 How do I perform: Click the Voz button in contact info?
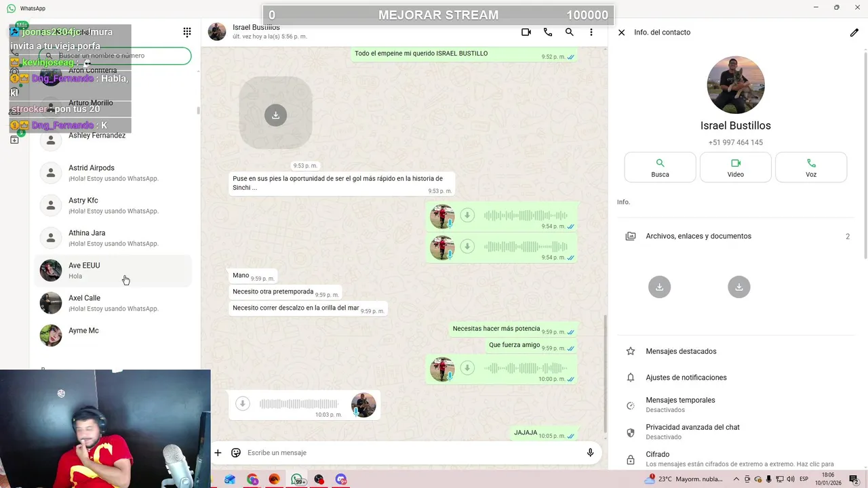[x=811, y=167]
